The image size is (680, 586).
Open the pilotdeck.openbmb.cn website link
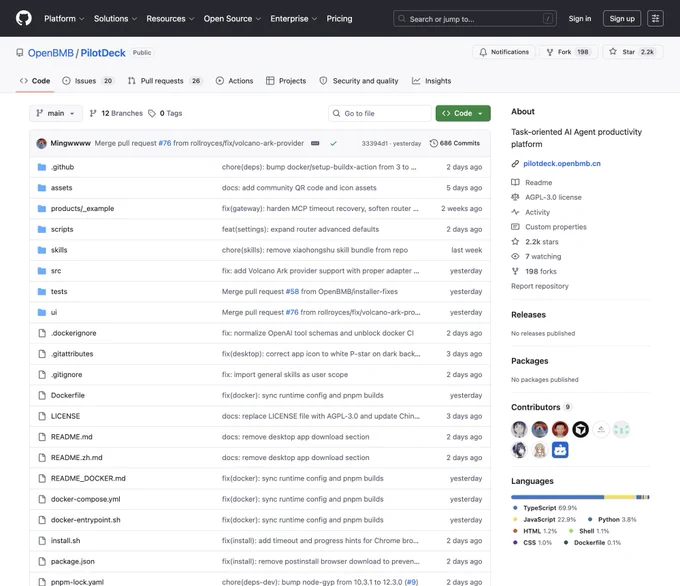click(x=562, y=164)
